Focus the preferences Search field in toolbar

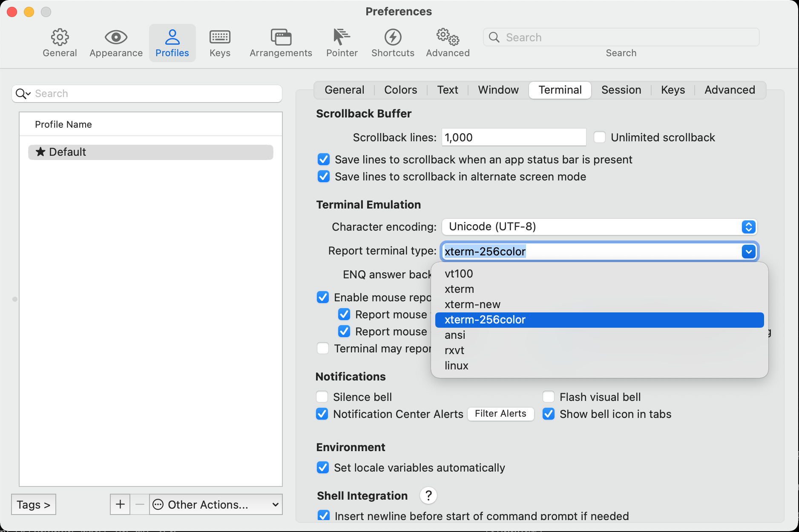[x=621, y=37]
